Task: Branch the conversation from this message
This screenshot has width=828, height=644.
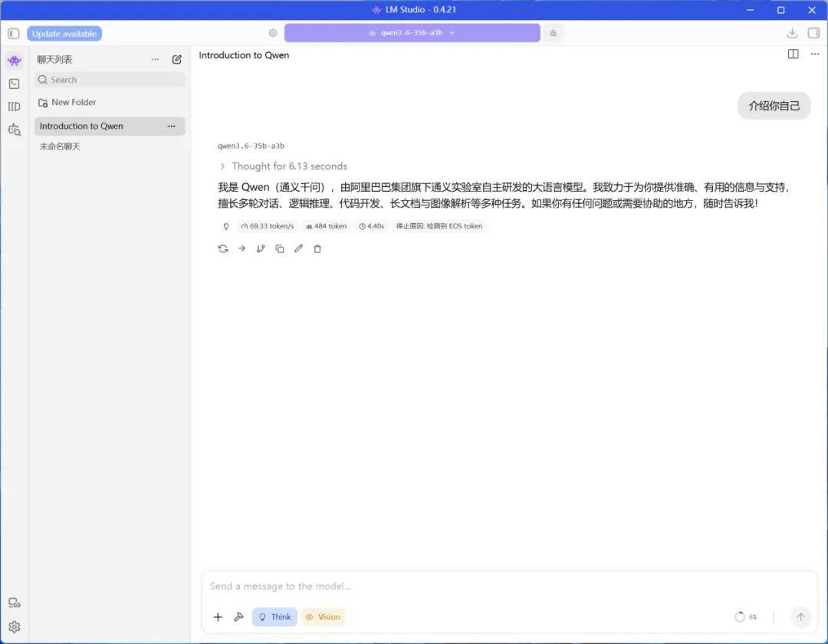Action: [x=261, y=248]
